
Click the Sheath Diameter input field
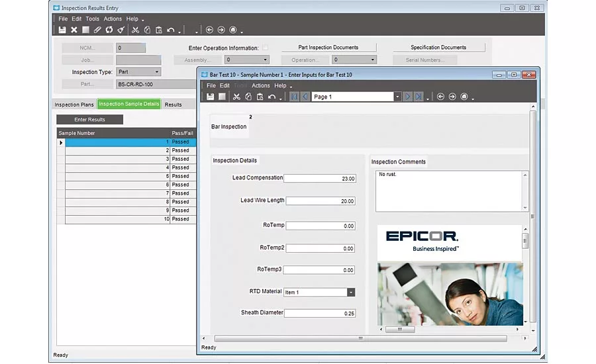click(320, 314)
